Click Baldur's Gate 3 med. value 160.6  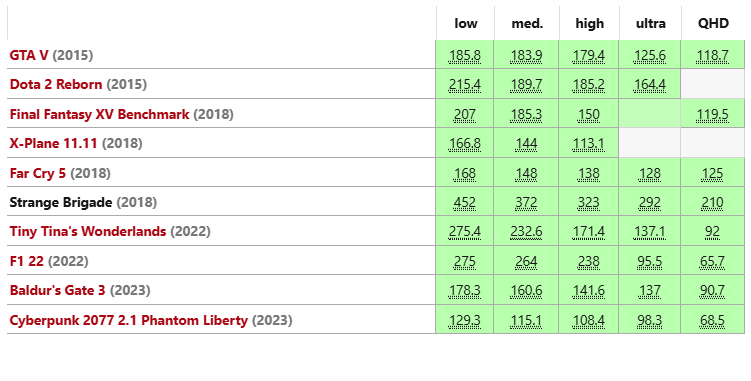pyautogui.click(x=526, y=291)
